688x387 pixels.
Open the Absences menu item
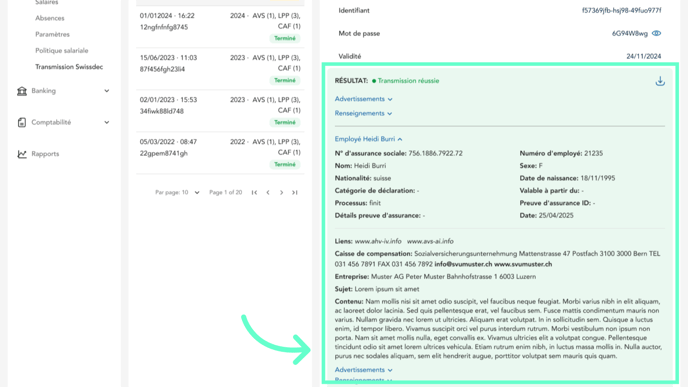click(50, 18)
